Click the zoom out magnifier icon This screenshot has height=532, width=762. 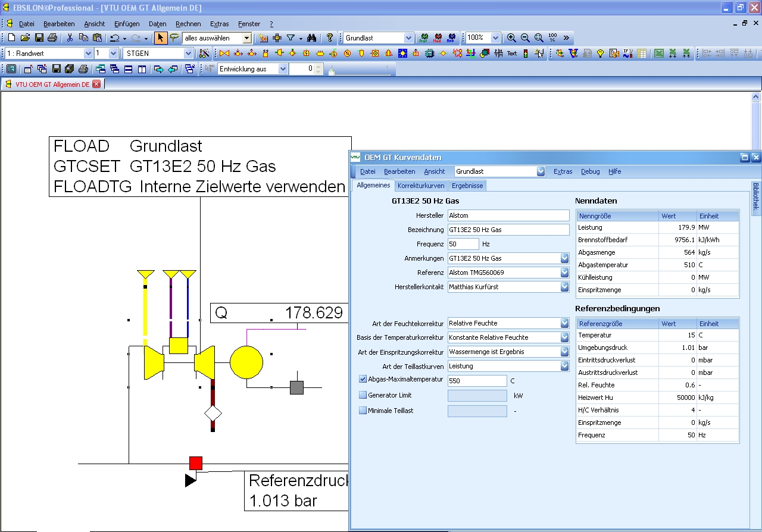[525, 38]
